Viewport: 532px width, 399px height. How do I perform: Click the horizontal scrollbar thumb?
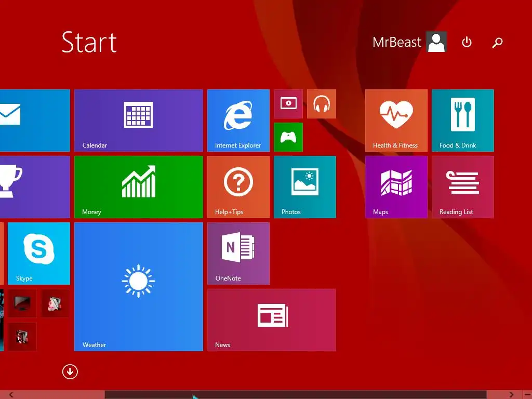(296, 395)
